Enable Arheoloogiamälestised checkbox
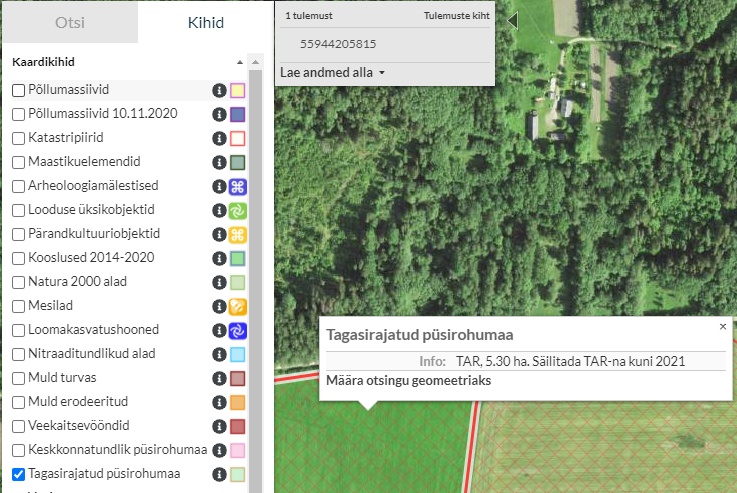This screenshot has height=493, width=737. point(18,186)
